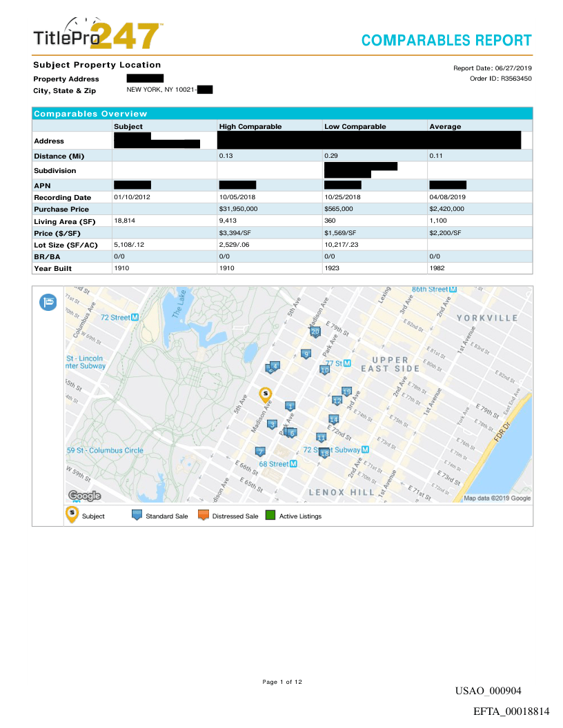
Task: Select map marker number 12
Action: 337,400
